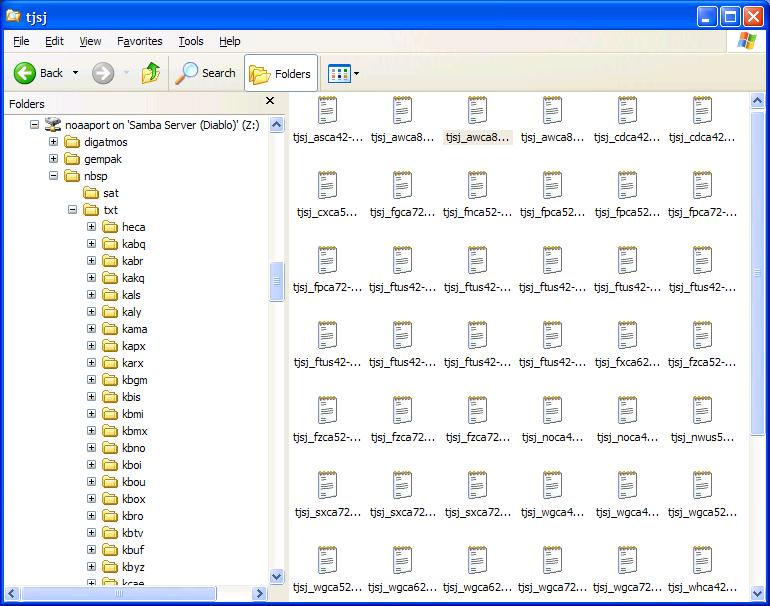Select the kbyz folder
Viewport: 770px width, 606px height.
coord(123,567)
